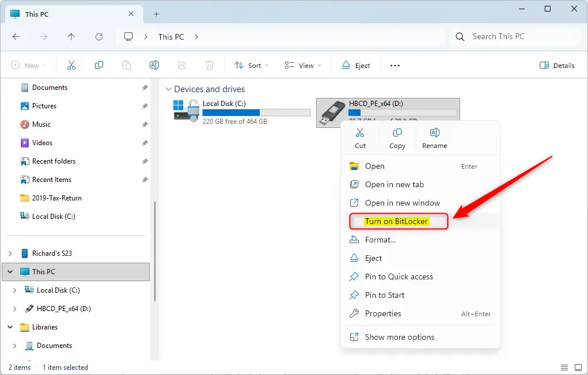Choose Pin to Quick access
Viewport: 588px width, 375px height.
click(420, 276)
